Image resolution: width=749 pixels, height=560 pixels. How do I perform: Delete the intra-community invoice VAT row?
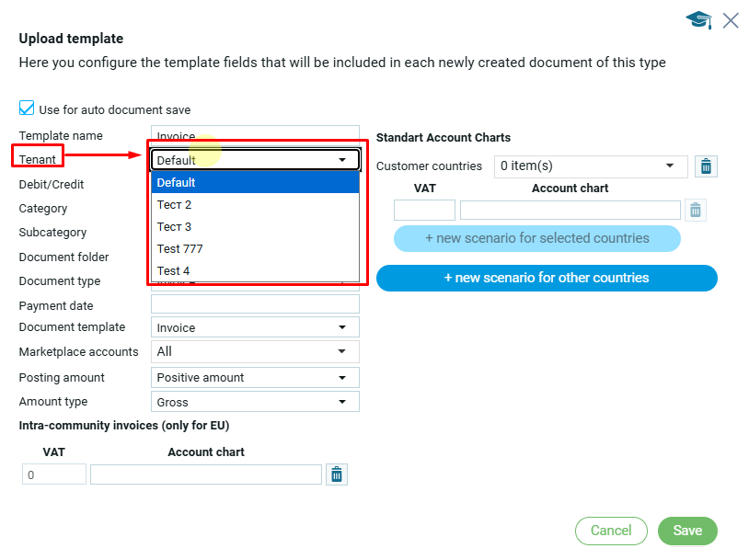click(x=337, y=474)
